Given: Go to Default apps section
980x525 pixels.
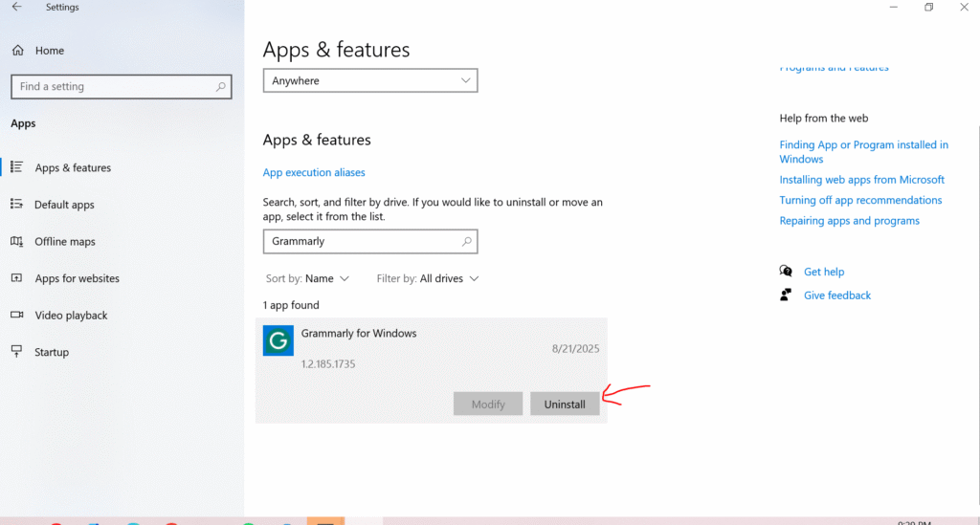Looking at the screenshot, I should tap(64, 205).
